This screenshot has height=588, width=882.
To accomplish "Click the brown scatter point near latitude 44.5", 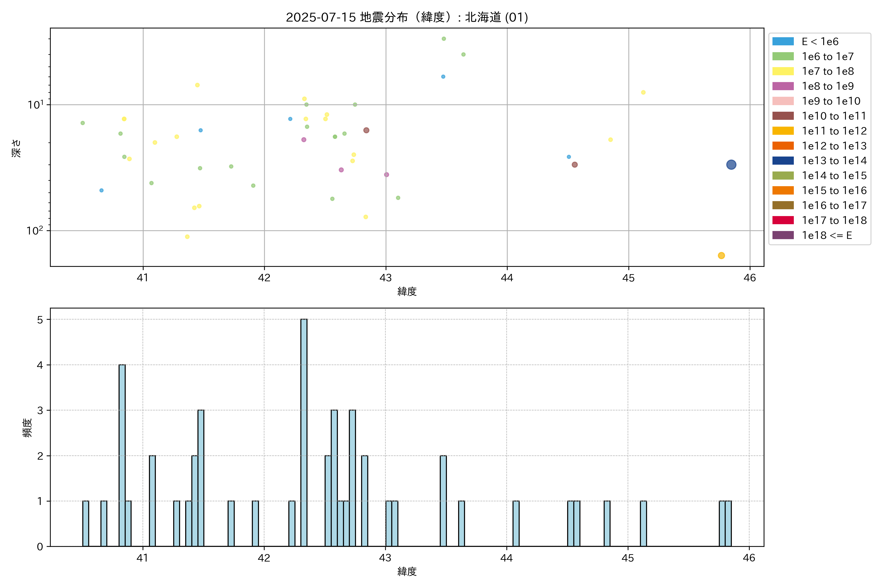I will [575, 165].
